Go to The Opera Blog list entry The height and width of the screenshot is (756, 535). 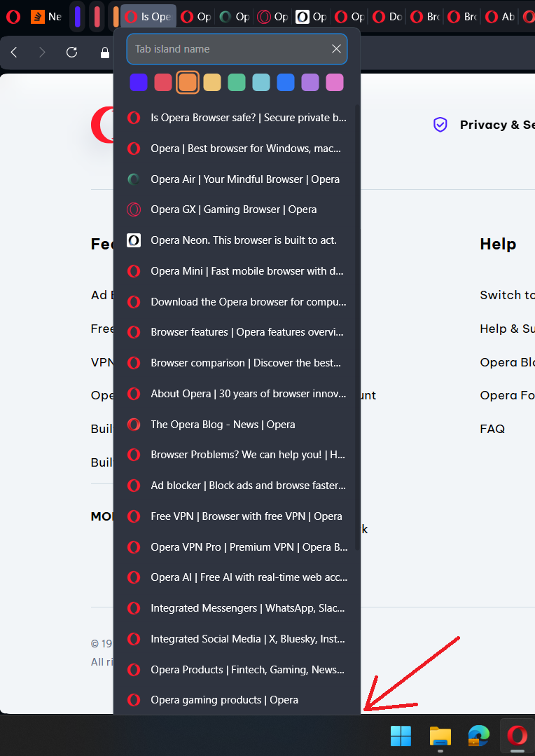point(223,425)
